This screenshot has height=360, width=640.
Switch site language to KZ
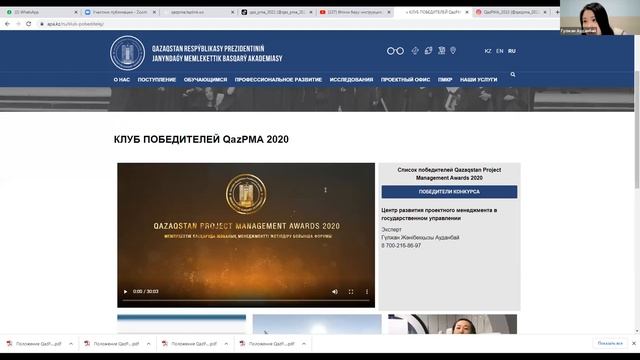coord(488,51)
